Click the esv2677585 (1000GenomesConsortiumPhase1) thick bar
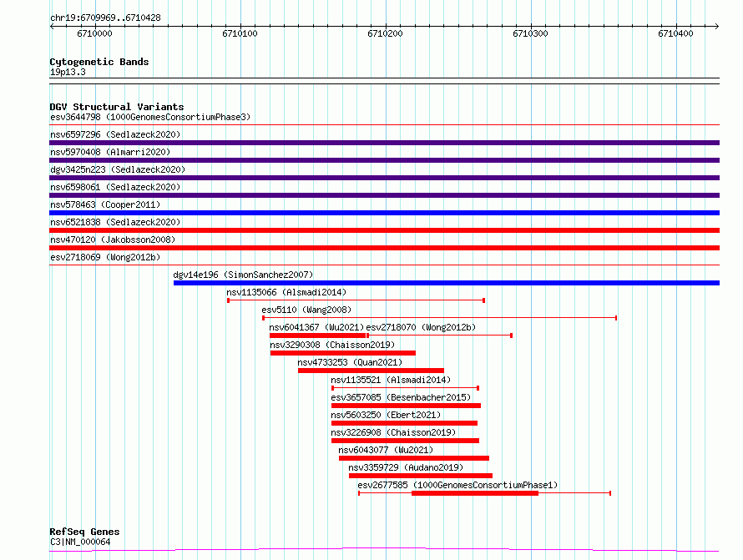Viewport: 743px width, 560px height. click(x=475, y=493)
